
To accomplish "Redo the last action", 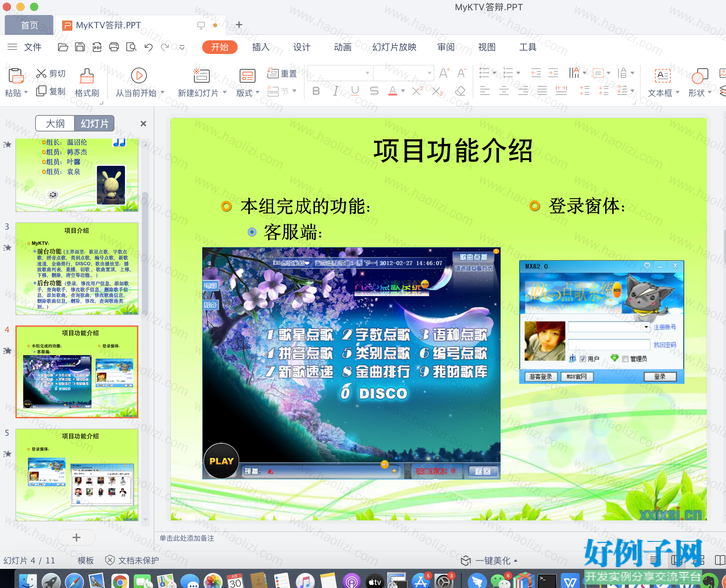I will [165, 47].
